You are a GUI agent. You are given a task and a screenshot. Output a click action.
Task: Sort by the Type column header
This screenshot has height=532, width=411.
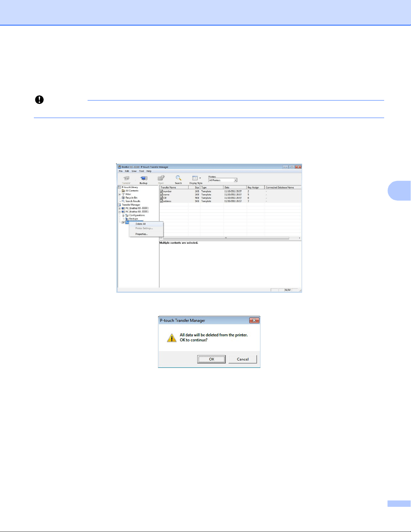(x=212, y=187)
